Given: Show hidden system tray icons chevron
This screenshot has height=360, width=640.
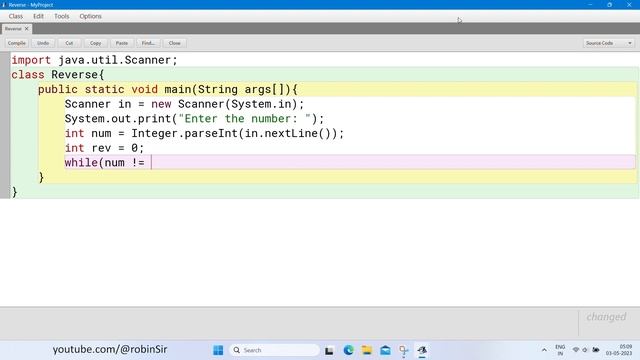Looking at the screenshot, I should tap(544, 350).
